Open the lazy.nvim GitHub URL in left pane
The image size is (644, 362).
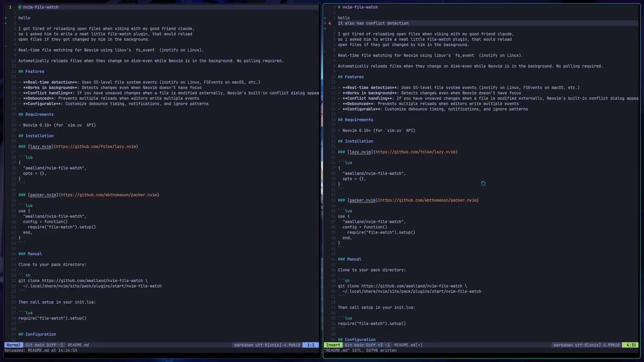tap(96, 146)
